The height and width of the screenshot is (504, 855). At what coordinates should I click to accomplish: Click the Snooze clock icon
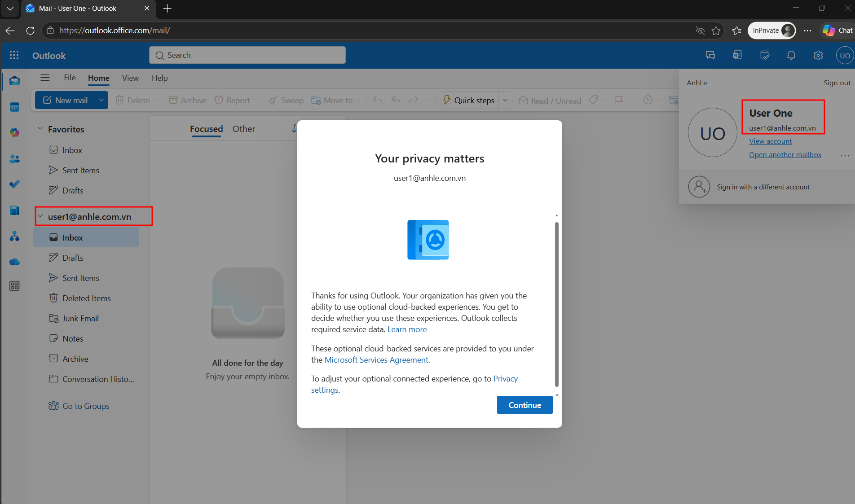click(x=648, y=100)
